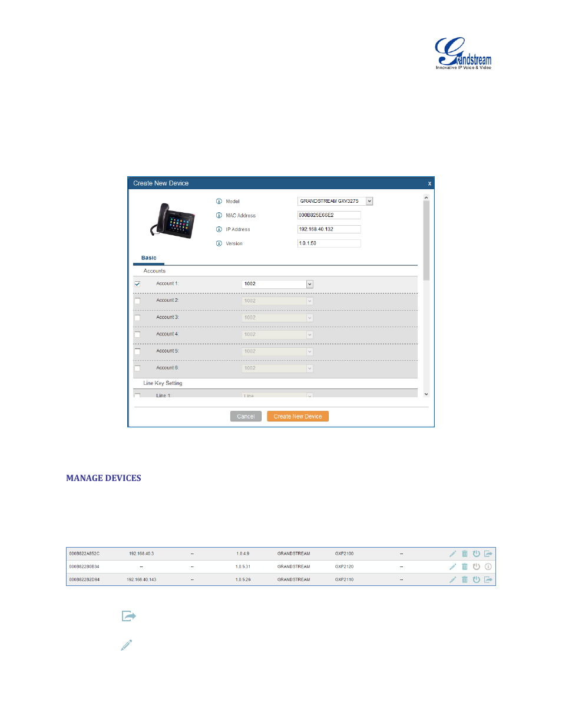Image resolution: width=562 pixels, height=728 pixels.
Task: Click the MANAGE DEVICES heading
Action: [x=104, y=478]
